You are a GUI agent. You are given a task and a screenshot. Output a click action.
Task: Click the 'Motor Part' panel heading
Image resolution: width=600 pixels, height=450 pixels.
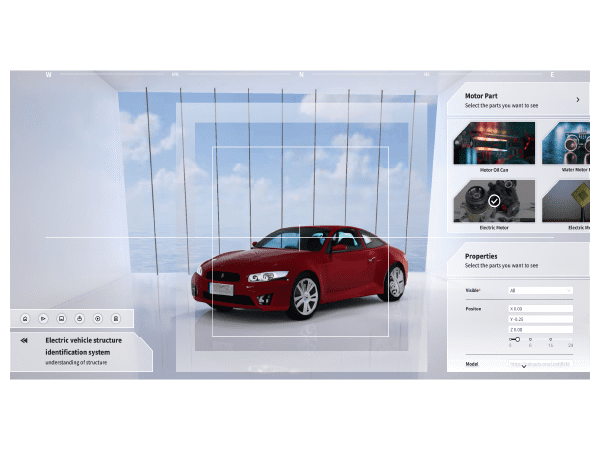tap(481, 96)
